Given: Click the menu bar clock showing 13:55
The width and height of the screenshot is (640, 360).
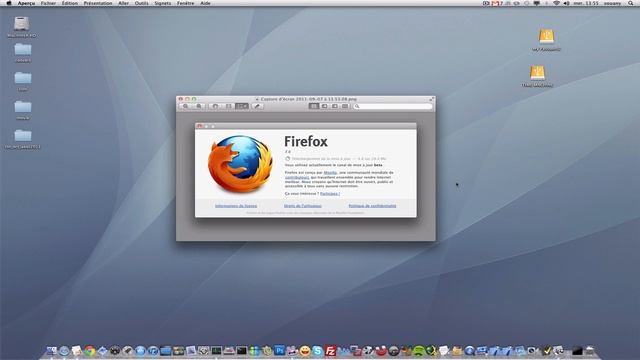Looking at the screenshot, I should click(586, 3).
